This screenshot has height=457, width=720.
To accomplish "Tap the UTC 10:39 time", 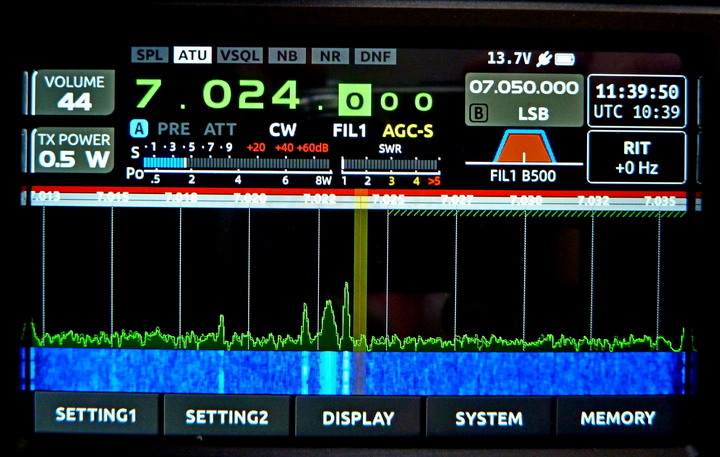I will click(x=637, y=112).
